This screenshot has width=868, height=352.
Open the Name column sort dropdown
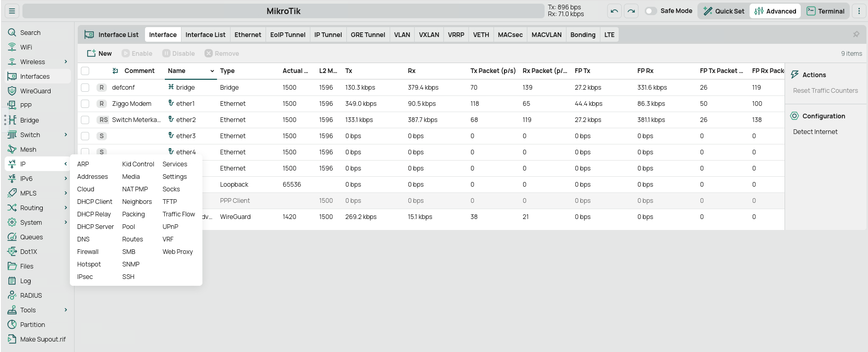click(x=212, y=71)
